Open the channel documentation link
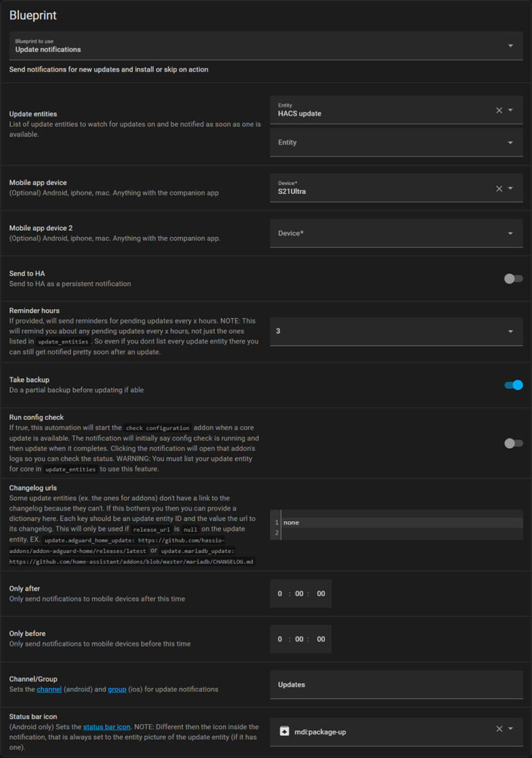The height and width of the screenshot is (758, 532). pos(48,689)
